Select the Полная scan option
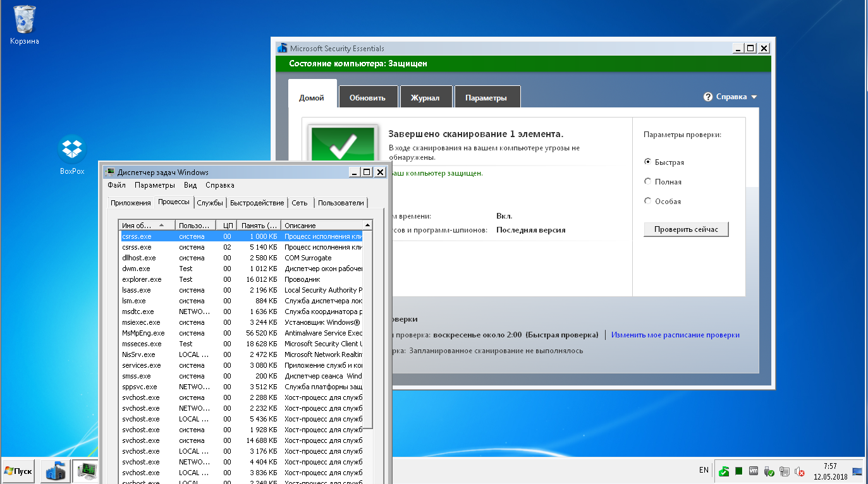Viewport: 868px width, 484px height. 647,182
